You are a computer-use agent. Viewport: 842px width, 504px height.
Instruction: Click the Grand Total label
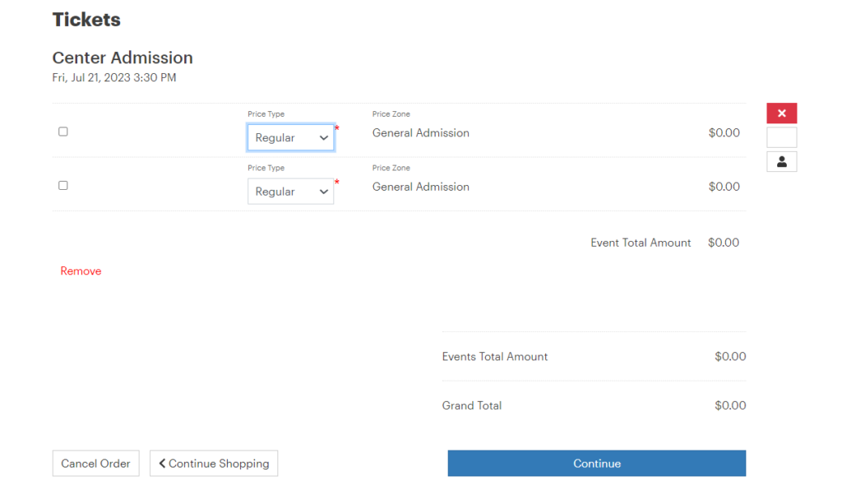click(472, 406)
